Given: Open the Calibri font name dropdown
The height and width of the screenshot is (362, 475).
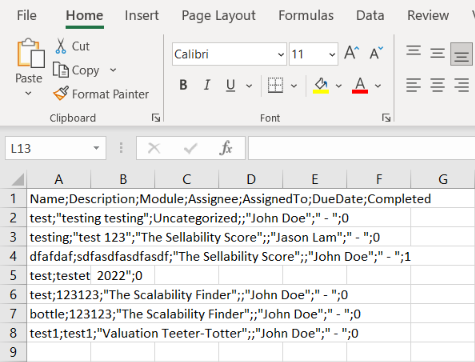Looking at the screenshot, I should click(281, 54).
